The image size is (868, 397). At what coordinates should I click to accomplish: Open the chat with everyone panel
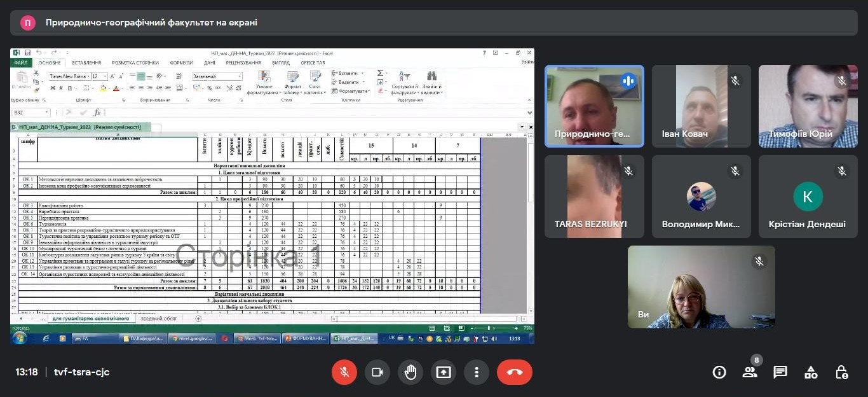(x=780, y=372)
